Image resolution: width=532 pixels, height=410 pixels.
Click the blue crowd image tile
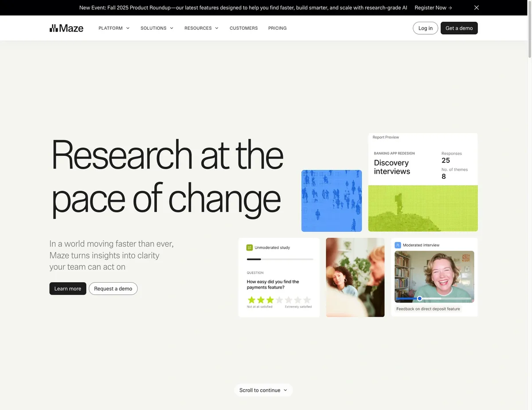332,201
